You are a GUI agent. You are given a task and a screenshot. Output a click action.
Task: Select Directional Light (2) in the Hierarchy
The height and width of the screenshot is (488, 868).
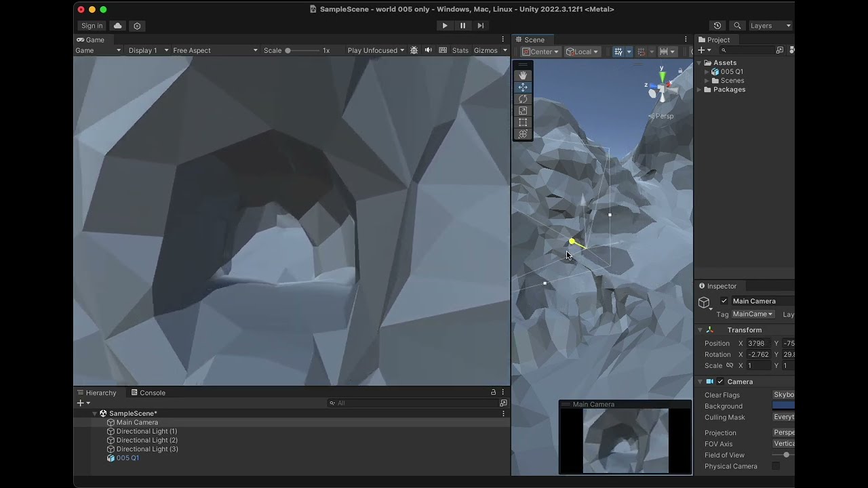(x=147, y=440)
